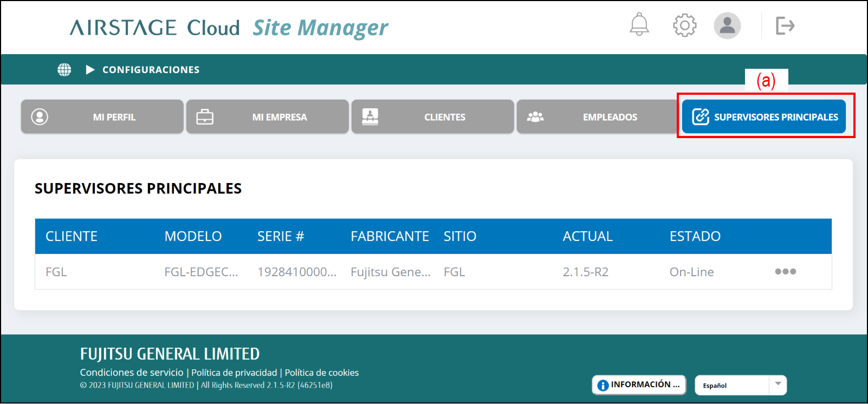Click the globe icon in breadcrumb bar
The width and height of the screenshot is (868, 404).
(64, 70)
